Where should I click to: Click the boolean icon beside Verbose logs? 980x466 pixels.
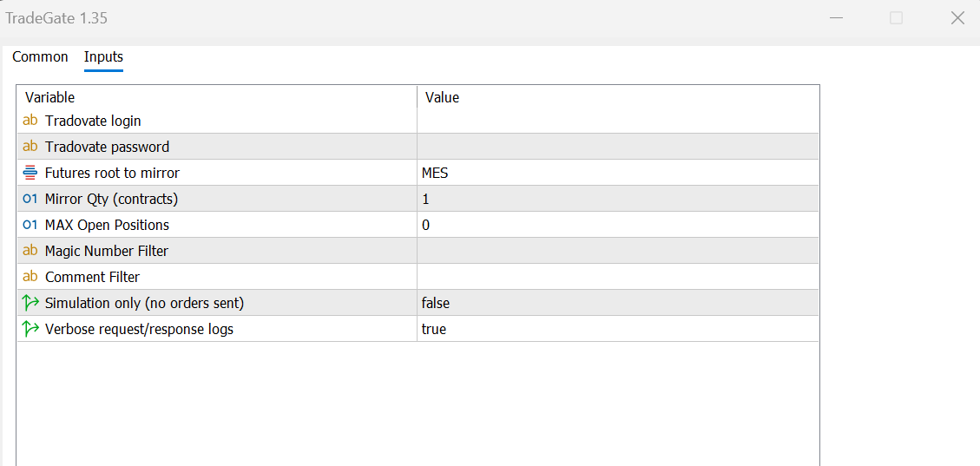click(30, 329)
